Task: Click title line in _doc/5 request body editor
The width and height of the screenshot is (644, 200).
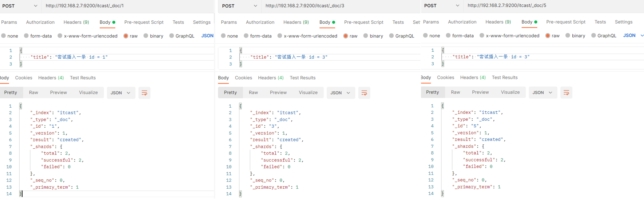Action: [491, 57]
